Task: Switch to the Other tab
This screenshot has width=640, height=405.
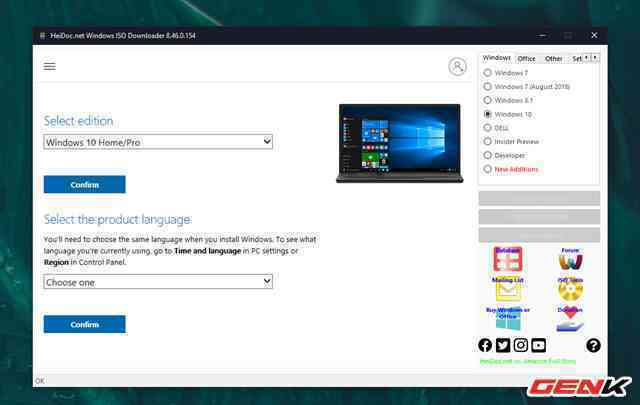Action: click(553, 59)
